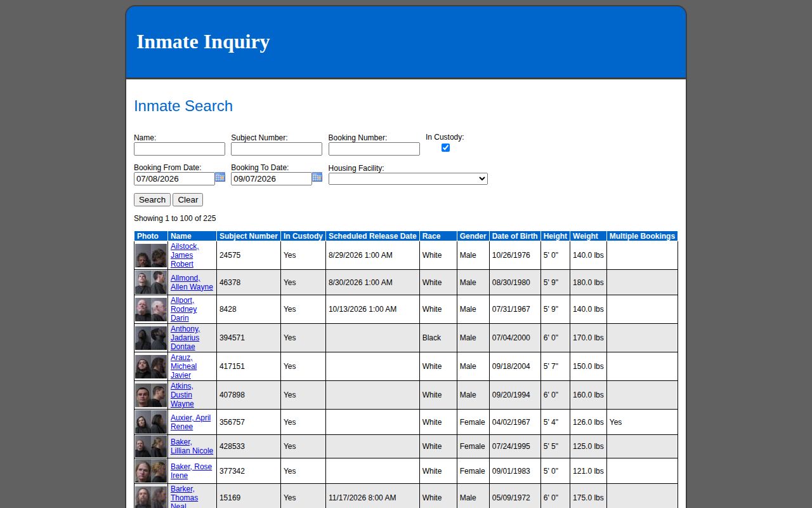Click mugshot photo of Arauz, Micheal Javier
The image size is (812, 508).
(x=151, y=367)
